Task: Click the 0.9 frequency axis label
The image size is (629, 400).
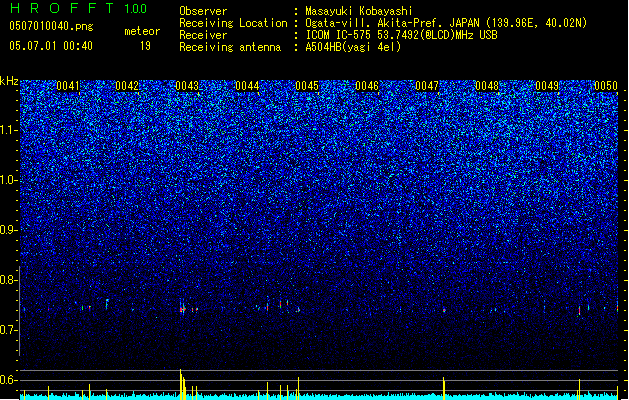Action: (x=9, y=230)
